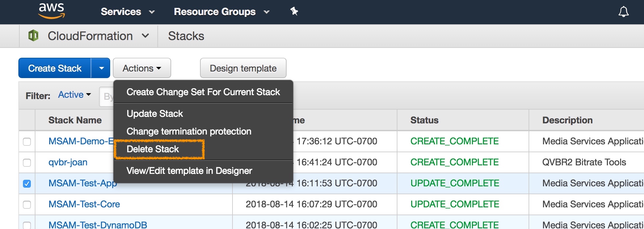Open the qvbr-joan stack link

point(68,162)
